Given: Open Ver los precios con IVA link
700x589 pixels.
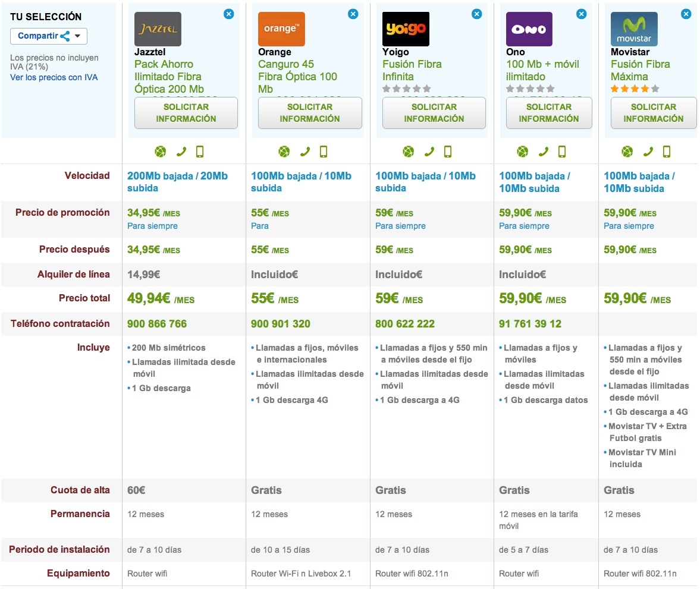Looking at the screenshot, I should point(54,78).
